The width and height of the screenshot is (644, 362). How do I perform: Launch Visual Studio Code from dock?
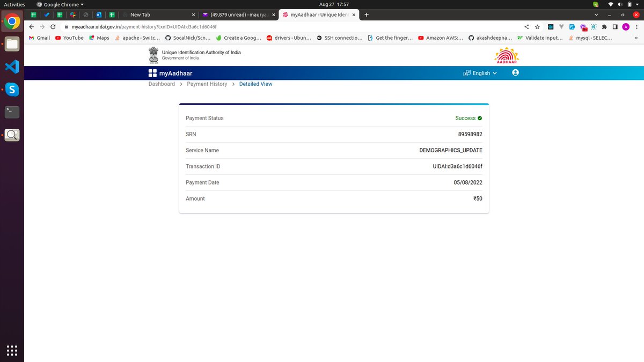12,67
